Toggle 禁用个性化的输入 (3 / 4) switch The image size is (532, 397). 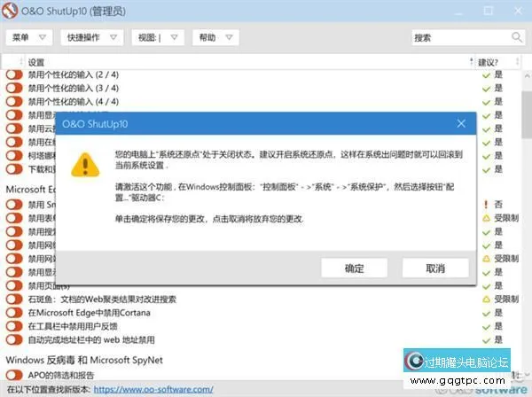[14, 88]
